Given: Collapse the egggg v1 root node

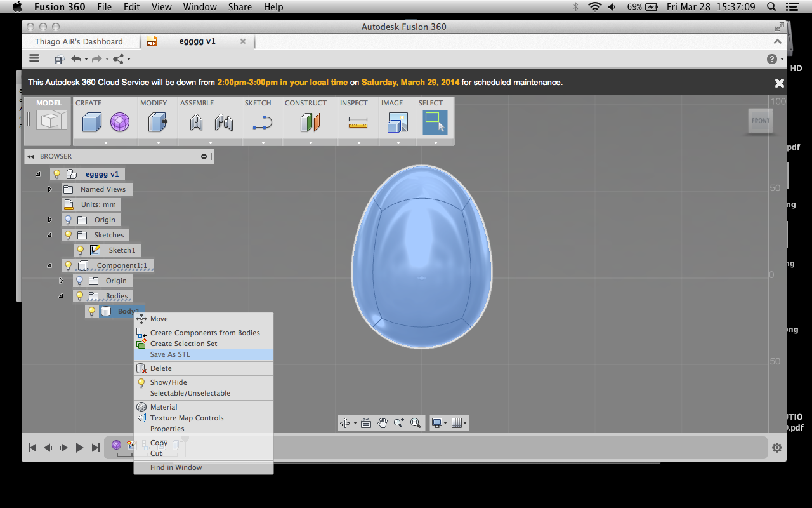Looking at the screenshot, I should point(38,174).
